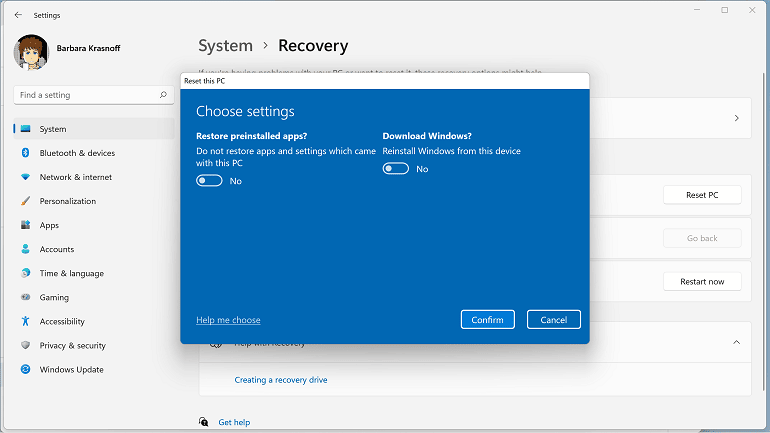Click the Recovery breadcrumb heading
Screen dimensions: 770x433
[x=313, y=46]
